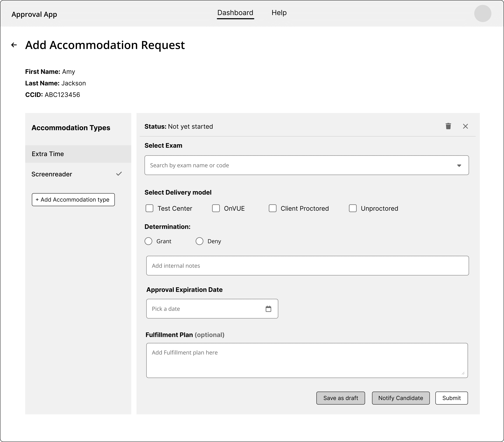
Task: Expand the Select Exam dropdown arrow
Action: point(459,165)
